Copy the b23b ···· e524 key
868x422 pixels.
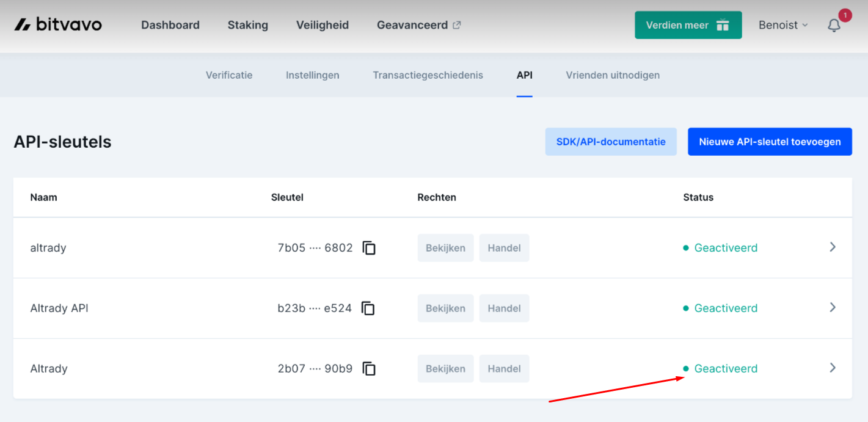point(368,308)
